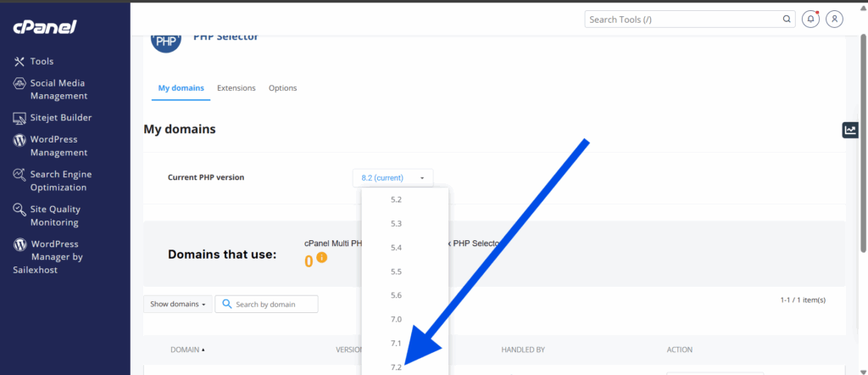
Task: Open the Tools sidebar icon
Action: 20,61
